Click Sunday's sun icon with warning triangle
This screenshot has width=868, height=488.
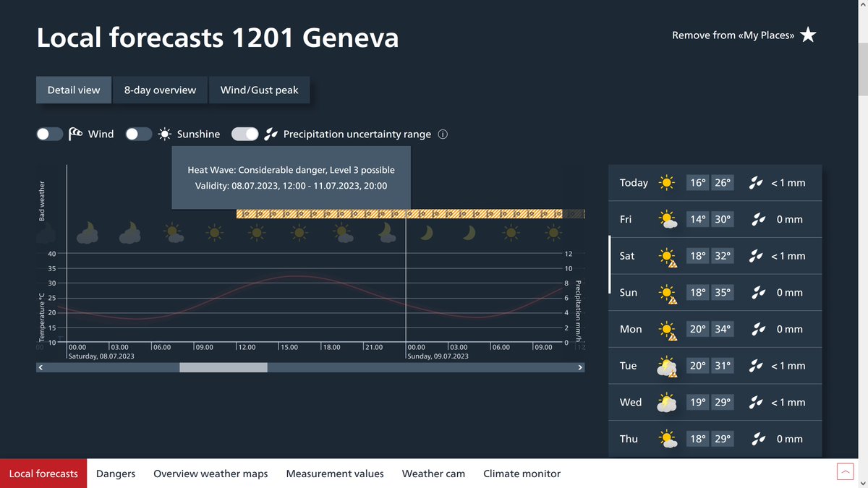(x=668, y=293)
